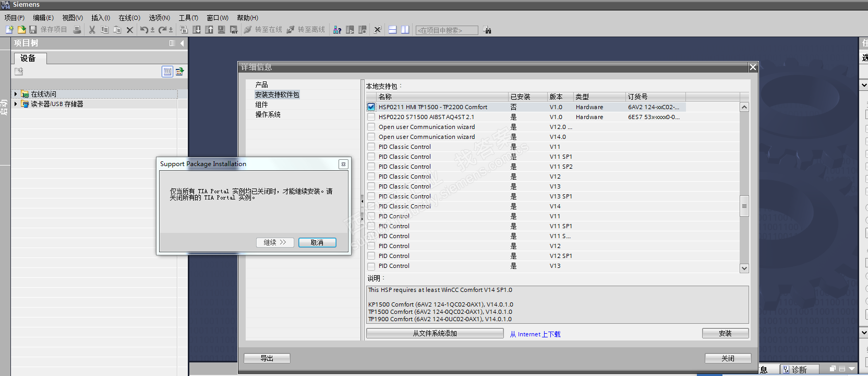
Task: Click the Start CPU icon
Action: (350, 30)
